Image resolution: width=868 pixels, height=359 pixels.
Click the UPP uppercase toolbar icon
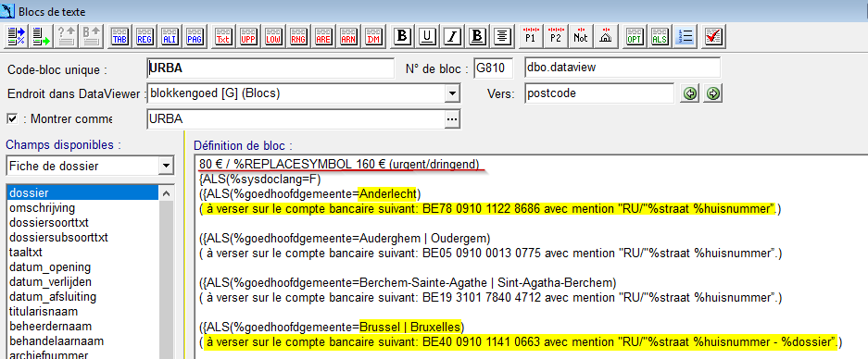[x=248, y=36]
